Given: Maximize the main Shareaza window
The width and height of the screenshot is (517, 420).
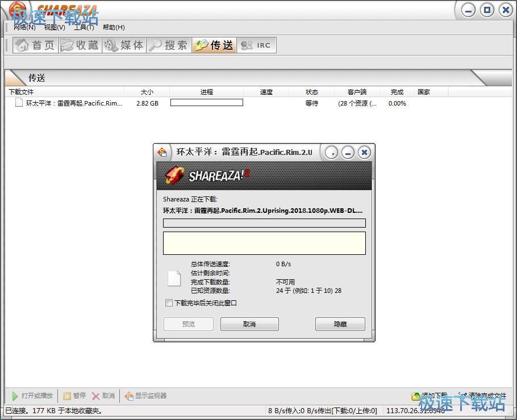Looking at the screenshot, I should (487, 10).
